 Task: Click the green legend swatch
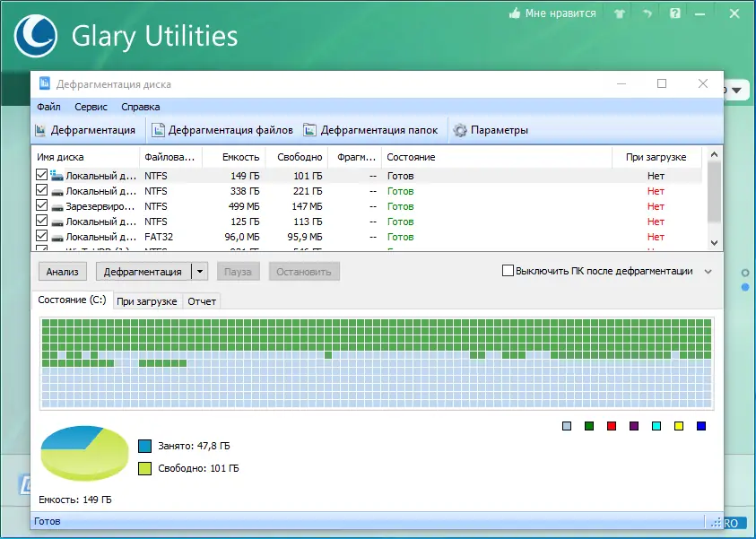(589, 426)
